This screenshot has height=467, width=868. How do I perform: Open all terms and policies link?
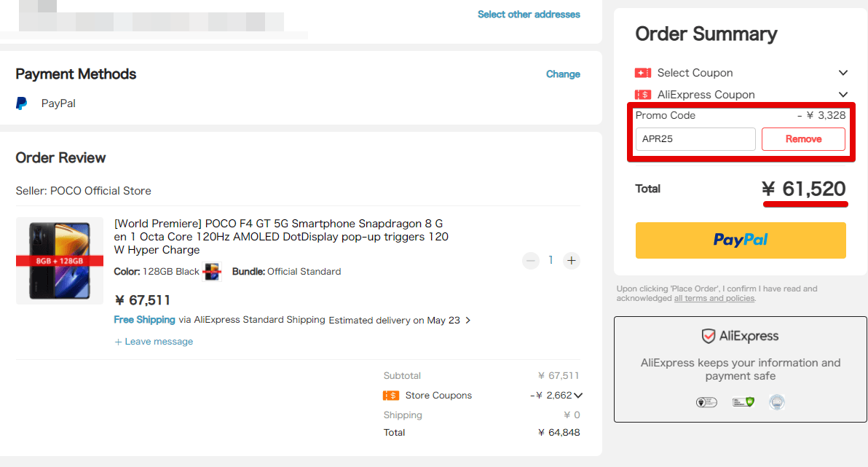[714, 299]
